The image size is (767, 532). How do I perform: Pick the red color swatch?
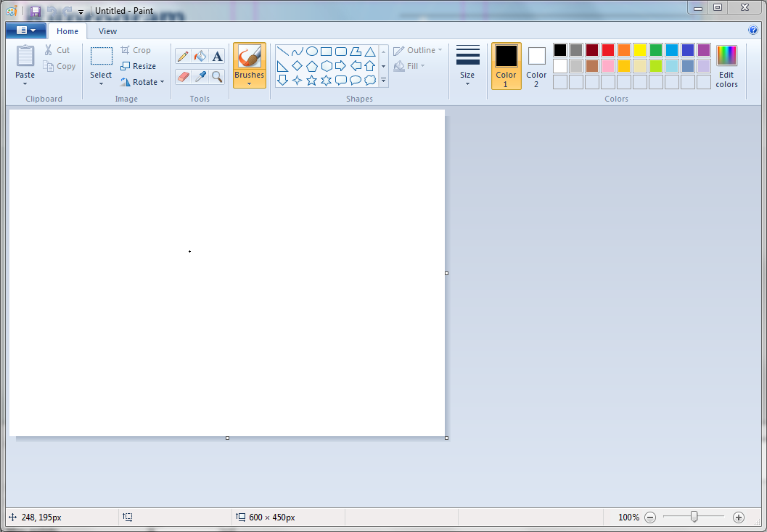(608, 50)
